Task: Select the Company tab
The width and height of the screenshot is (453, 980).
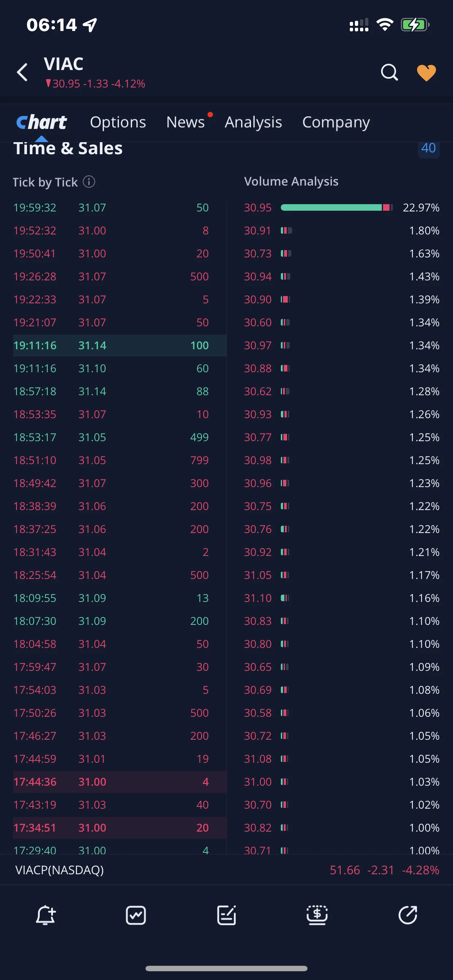Action: pyautogui.click(x=336, y=122)
